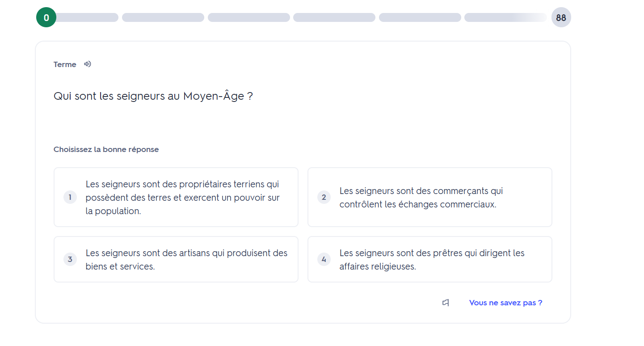This screenshot has width=644, height=346.
Task: Select answer about propriétaires terriens
Action: (182, 197)
